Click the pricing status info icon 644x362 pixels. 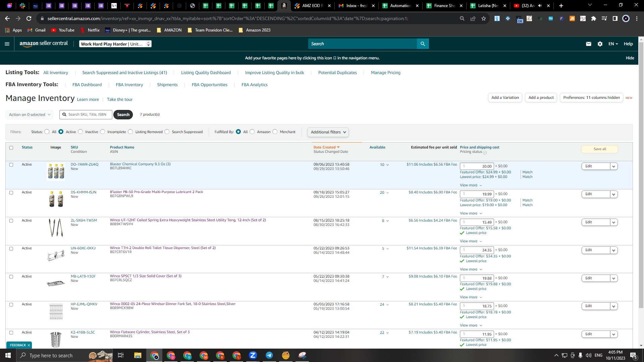coord(485,153)
